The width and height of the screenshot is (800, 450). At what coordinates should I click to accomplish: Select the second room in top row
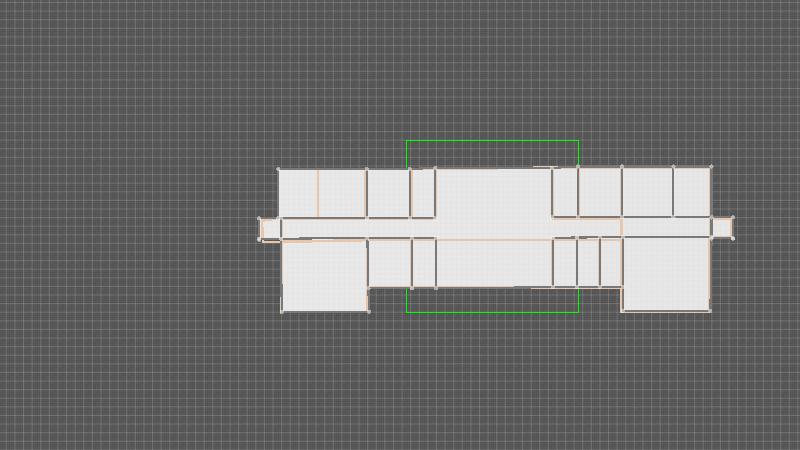click(x=342, y=192)
